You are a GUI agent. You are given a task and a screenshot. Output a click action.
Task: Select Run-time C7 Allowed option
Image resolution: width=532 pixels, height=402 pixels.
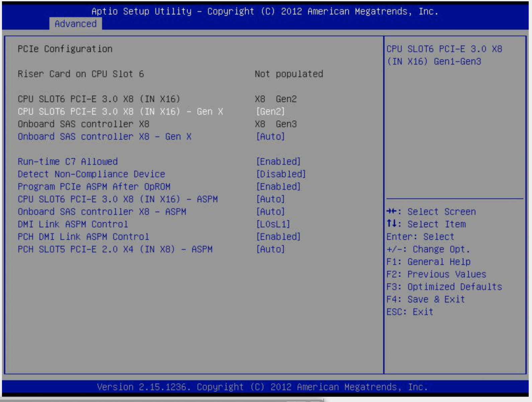click(68, 162)
